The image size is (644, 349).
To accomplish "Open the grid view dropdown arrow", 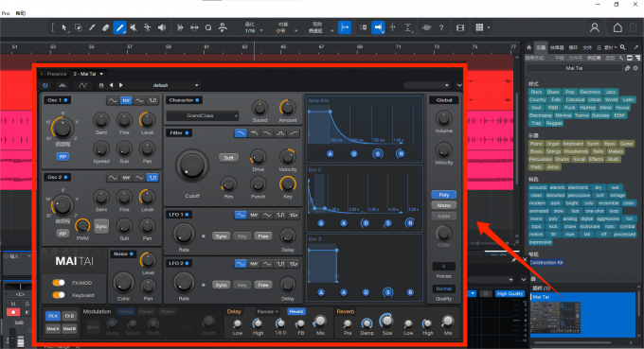I will pos(489,27).
